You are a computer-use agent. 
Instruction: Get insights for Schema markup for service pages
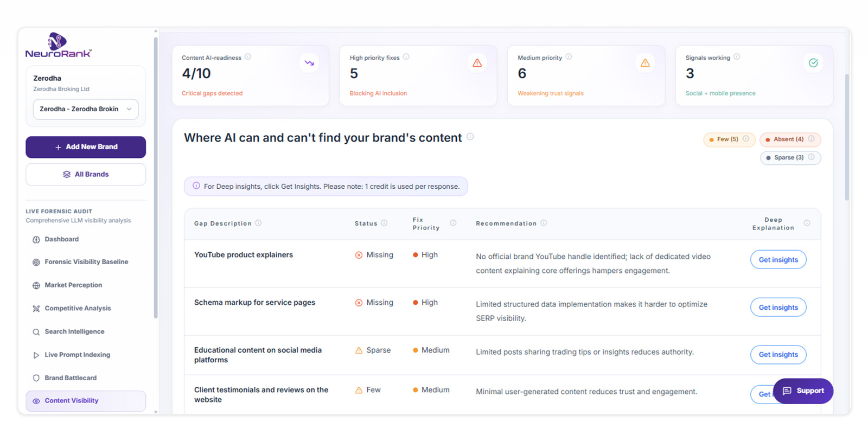[778, 308]
